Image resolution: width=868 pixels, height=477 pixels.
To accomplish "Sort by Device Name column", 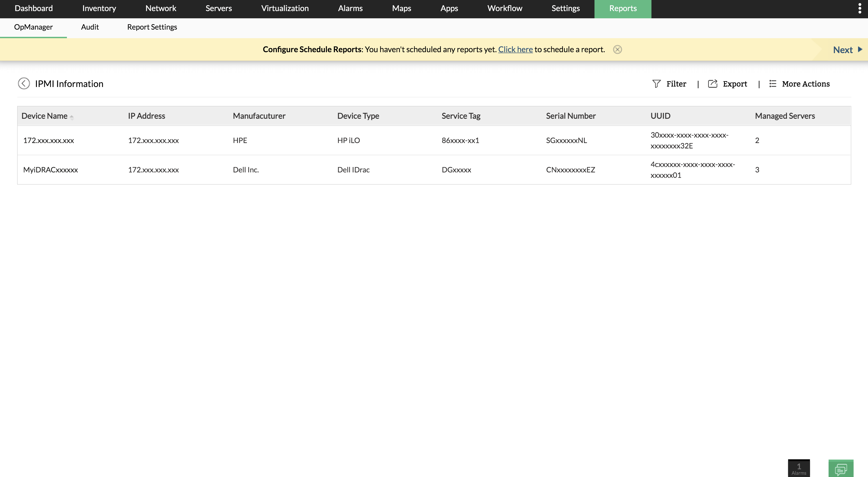I will point(45,116).
